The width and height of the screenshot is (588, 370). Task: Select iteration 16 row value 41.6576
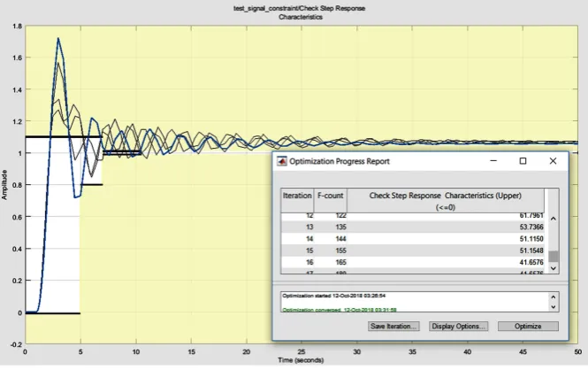(x=531, y=262)
